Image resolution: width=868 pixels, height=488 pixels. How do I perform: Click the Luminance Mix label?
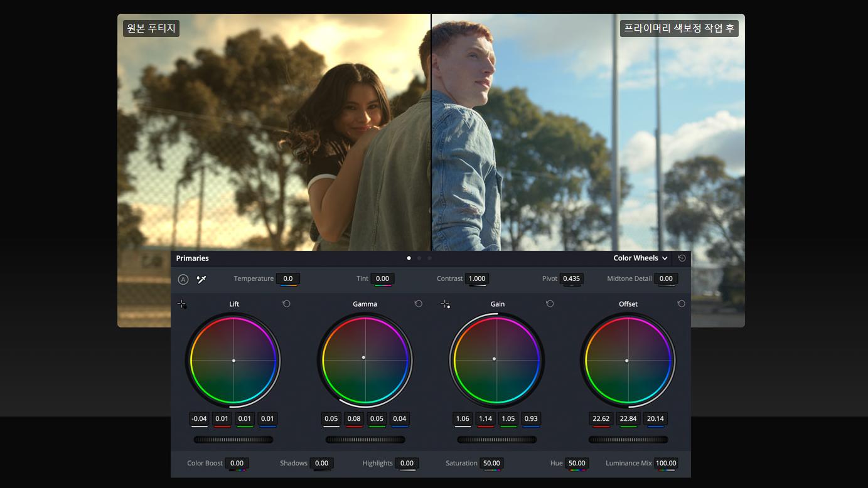(x=628, y=463)
